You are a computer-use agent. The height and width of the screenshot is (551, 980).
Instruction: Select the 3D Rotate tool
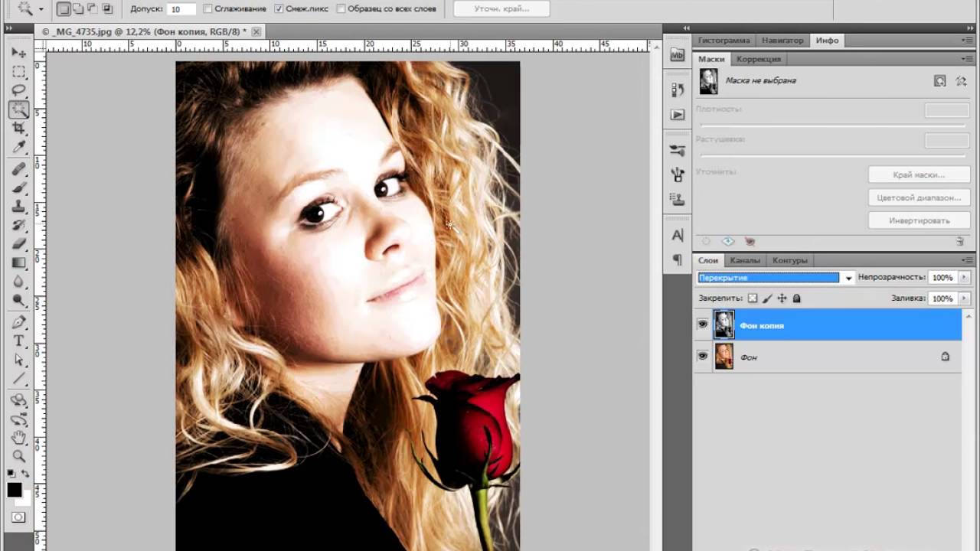coord(19,400)
